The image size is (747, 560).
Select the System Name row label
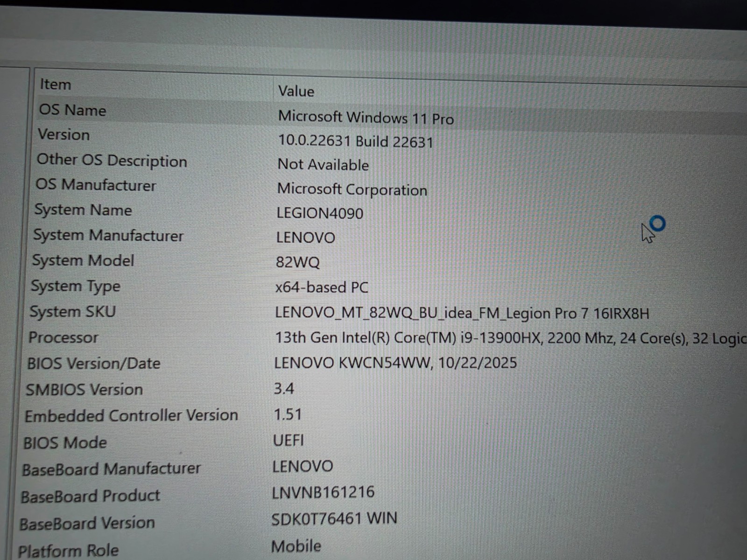83,210
